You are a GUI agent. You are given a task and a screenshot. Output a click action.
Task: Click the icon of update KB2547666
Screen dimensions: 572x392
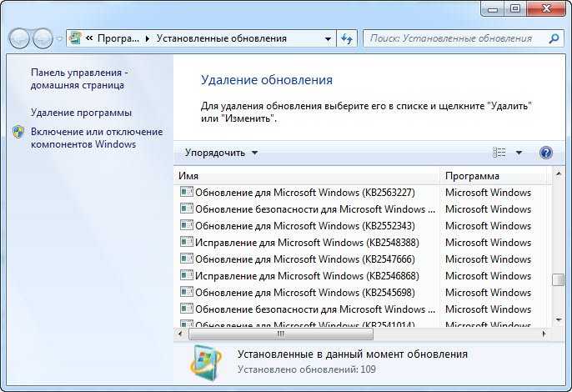[187, 259]
